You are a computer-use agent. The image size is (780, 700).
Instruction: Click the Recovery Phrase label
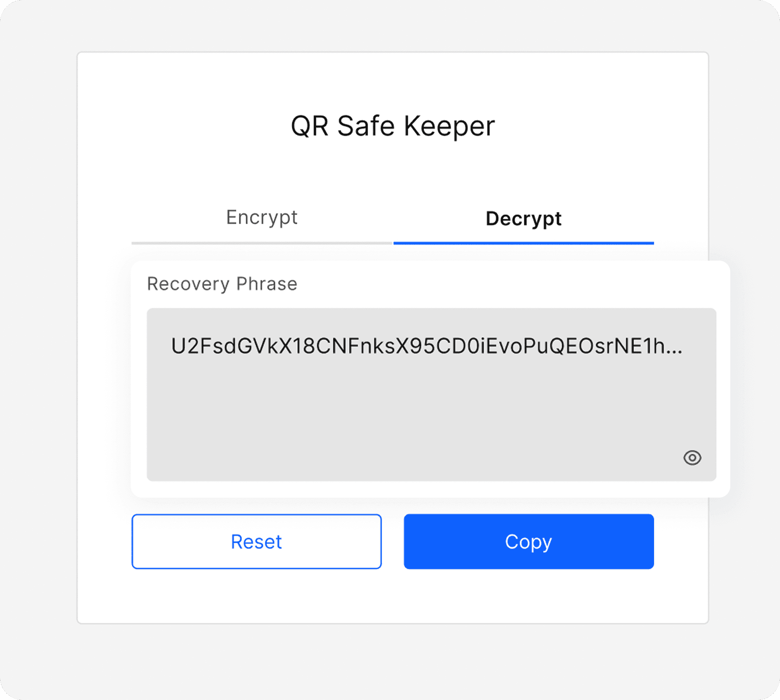tap(222, 284)
